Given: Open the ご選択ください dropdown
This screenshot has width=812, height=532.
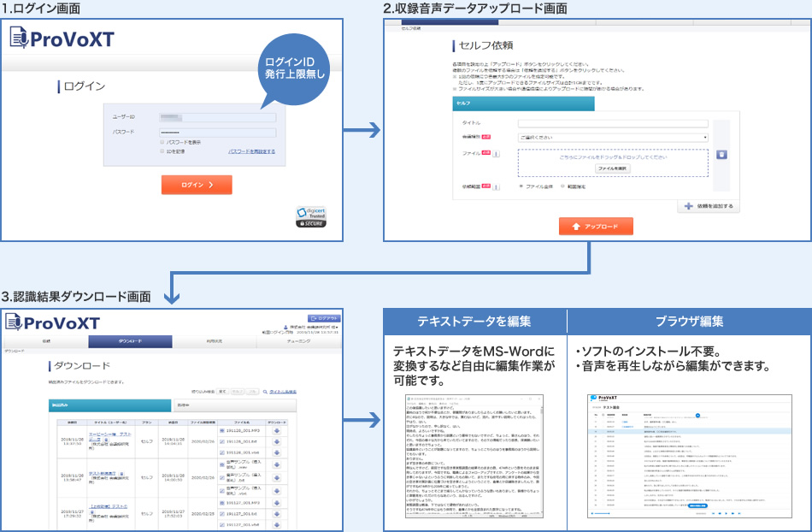Looking at the screenshot, I should click(613, 137).
